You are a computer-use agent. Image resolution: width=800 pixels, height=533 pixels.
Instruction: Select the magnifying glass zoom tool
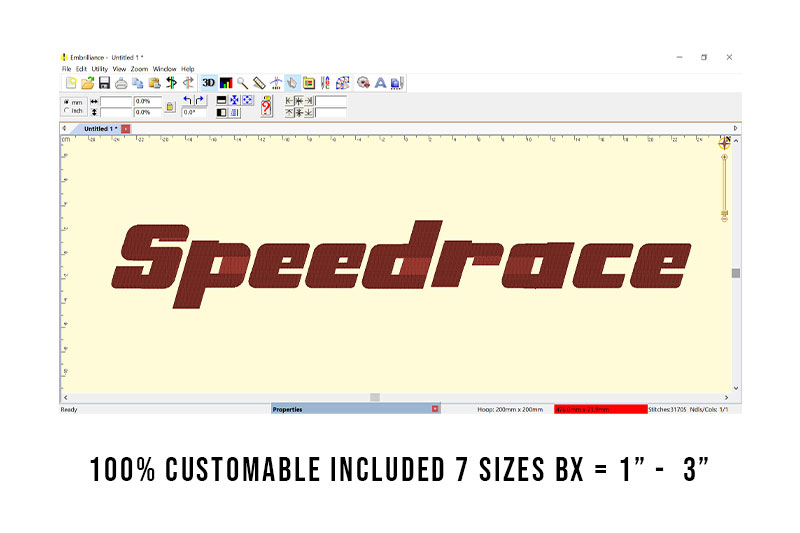coord(242,83)
